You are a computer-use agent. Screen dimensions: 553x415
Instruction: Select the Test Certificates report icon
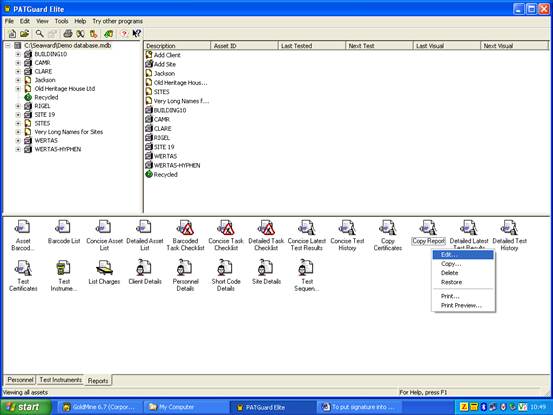pyautogui.click(x=23, y=276)
